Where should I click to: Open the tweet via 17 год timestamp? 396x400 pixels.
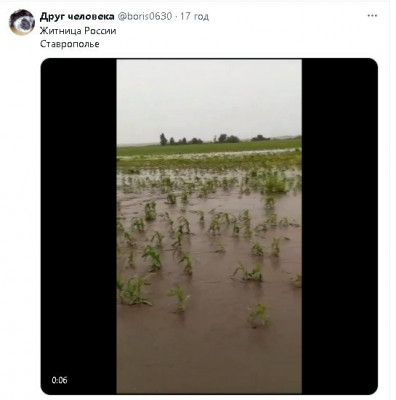[195, 16]
